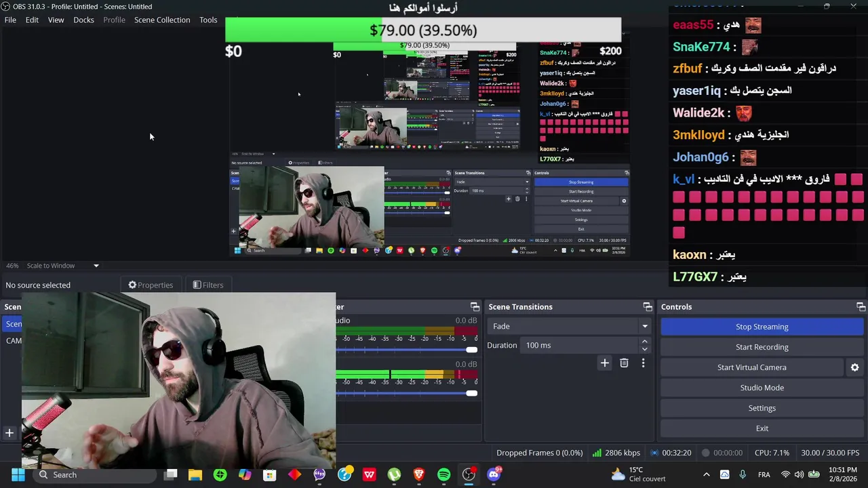Click the 30.00 / 30.00 FPS readout

(830, 453)
